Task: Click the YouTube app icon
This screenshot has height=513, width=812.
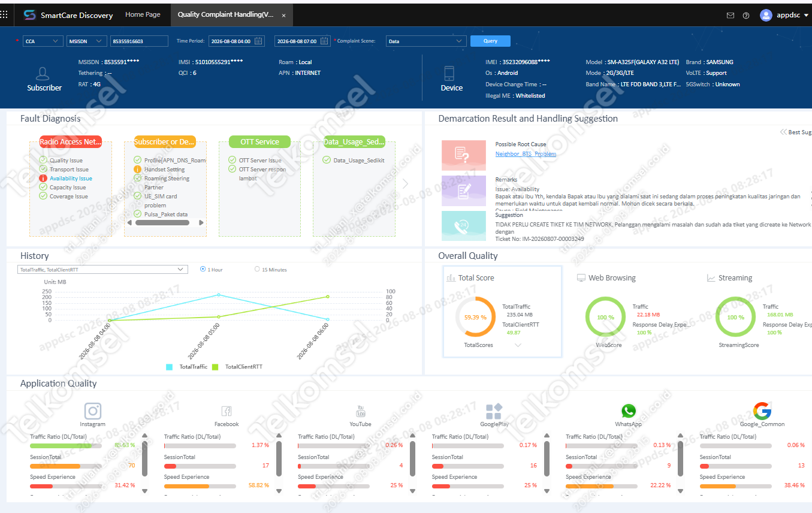Action: 360,411
